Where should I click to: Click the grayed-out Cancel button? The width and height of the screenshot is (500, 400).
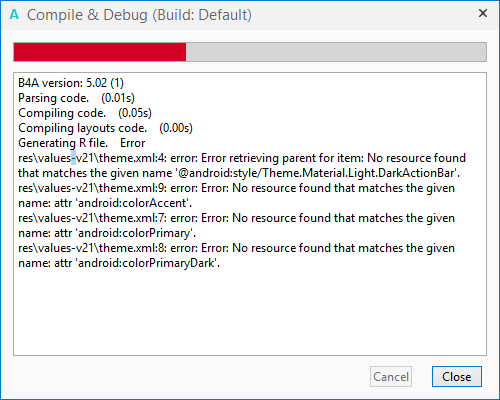tap(391, 377)
